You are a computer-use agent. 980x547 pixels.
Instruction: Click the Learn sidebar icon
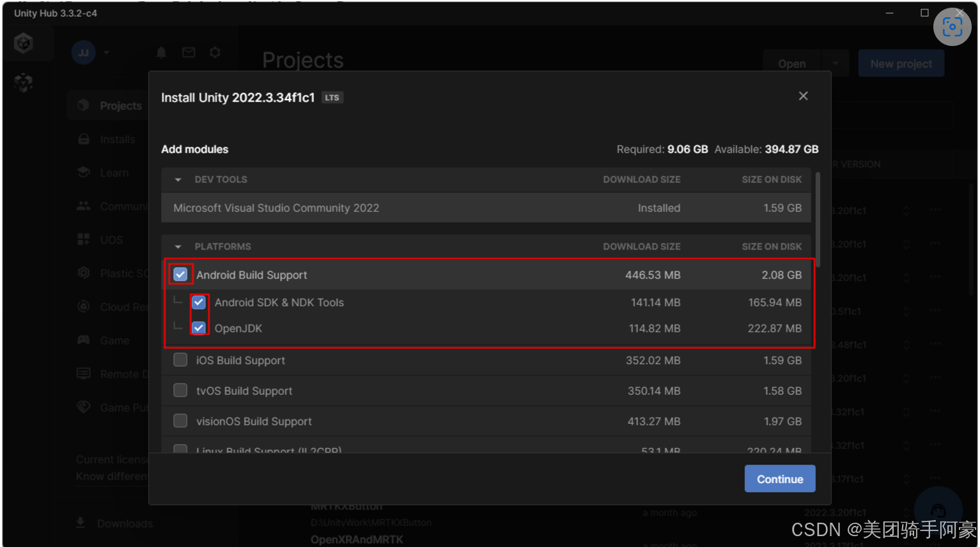[x=84, y=173]
